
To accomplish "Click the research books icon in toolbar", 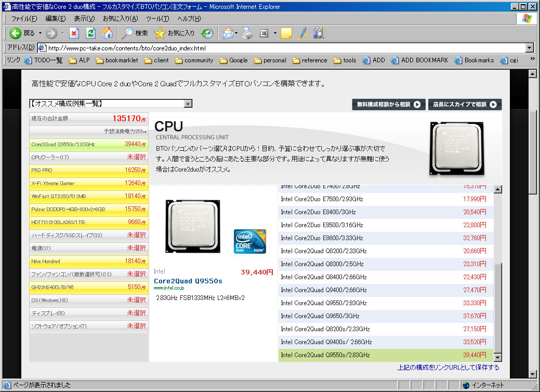I will click(319, 33).
